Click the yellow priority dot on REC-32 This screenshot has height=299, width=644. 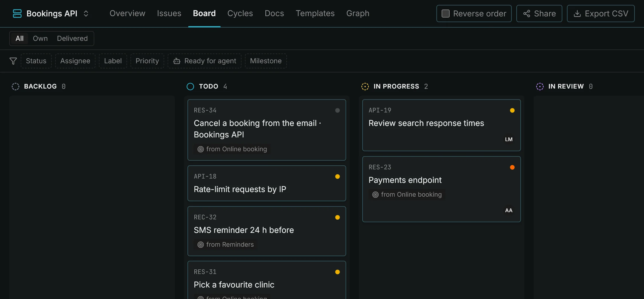point(338,217)
